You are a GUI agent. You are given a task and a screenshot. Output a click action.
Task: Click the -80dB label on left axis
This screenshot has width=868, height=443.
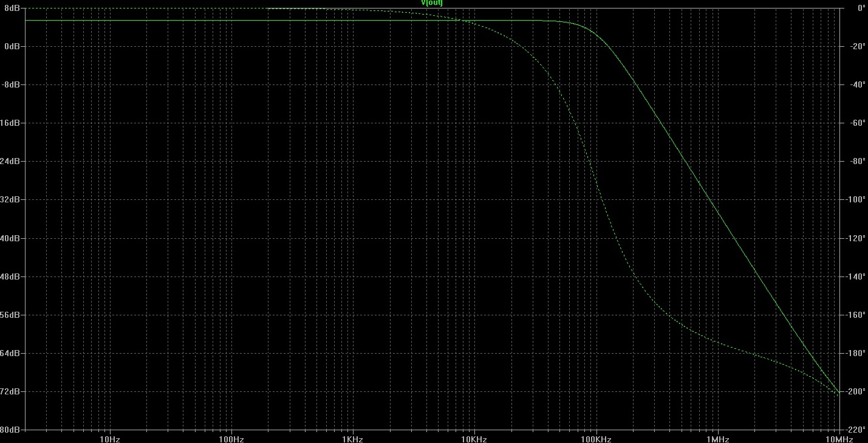pyautogui.click(x=11, y=430)
